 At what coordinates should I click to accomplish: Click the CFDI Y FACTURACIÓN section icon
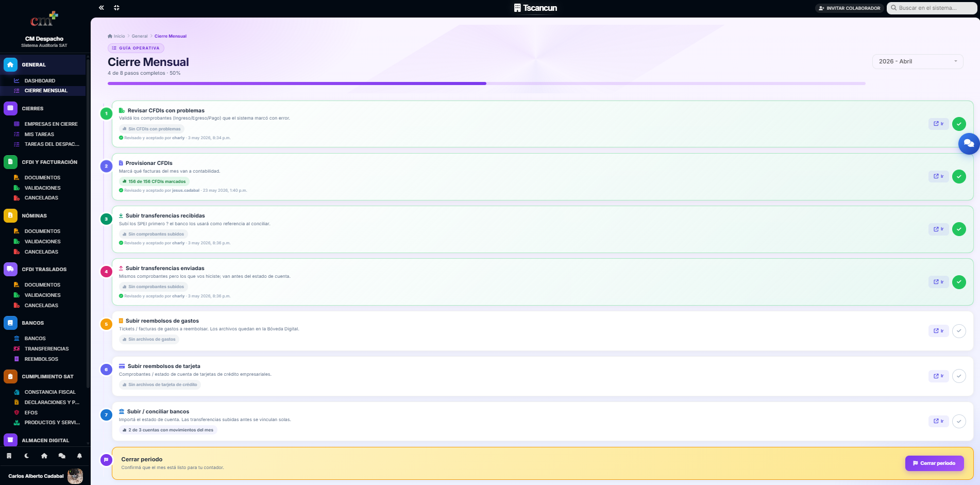[x=10, y=162]
